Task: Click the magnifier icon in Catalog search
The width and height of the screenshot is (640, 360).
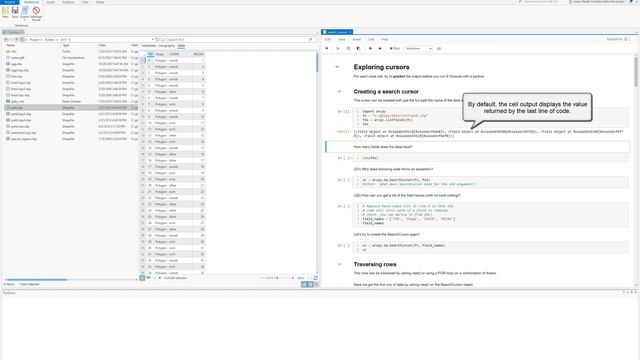Action: coord(311,40)
